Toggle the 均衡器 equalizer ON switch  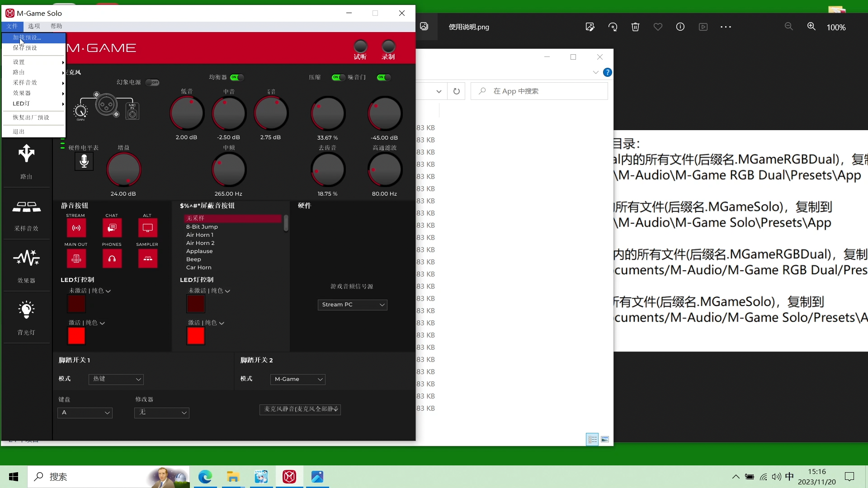click(237, 77)
